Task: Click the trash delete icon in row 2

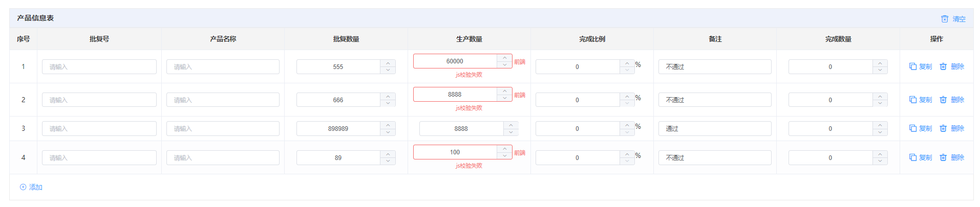Action: click(943, 100)
